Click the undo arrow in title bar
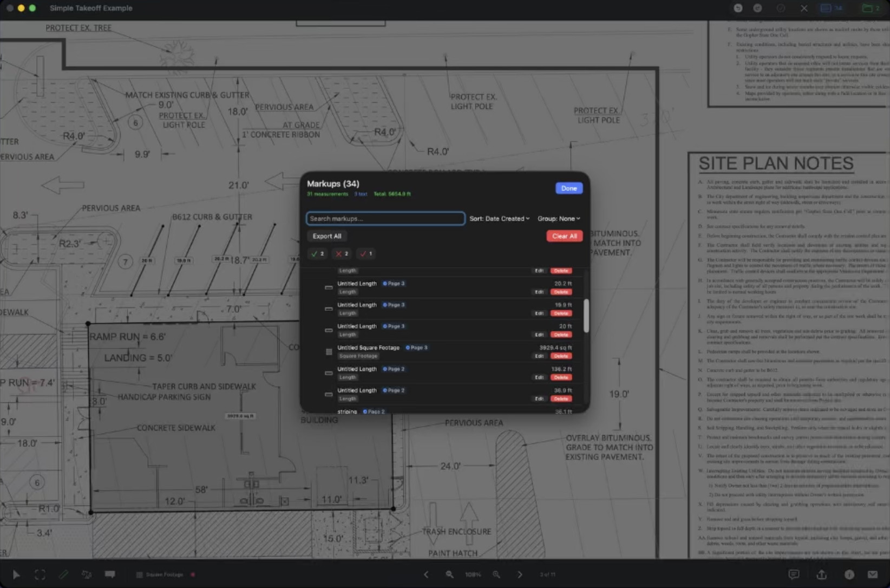890x588 pixels. coord(738,8)
